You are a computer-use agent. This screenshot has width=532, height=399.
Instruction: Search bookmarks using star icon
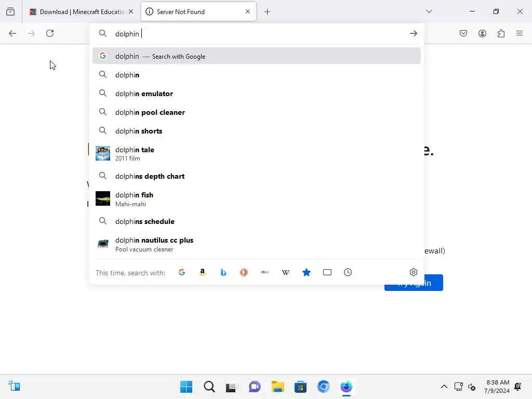tap(307, 272)
